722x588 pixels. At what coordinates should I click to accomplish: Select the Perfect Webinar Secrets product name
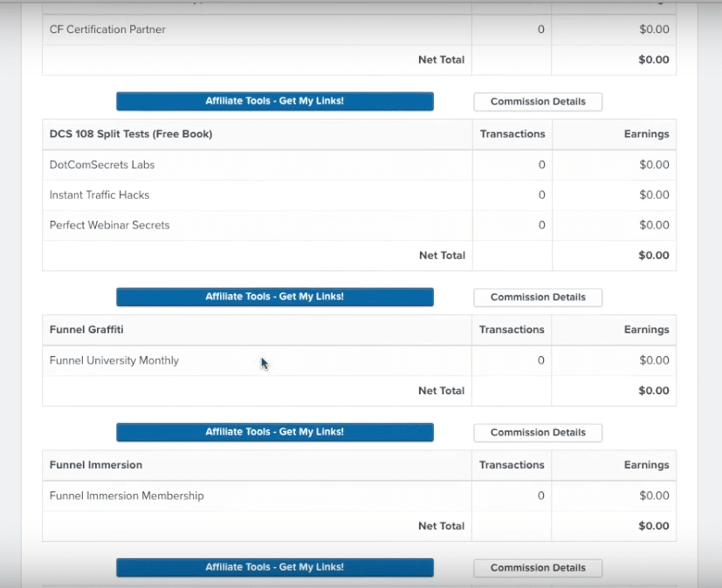(110, 225)
